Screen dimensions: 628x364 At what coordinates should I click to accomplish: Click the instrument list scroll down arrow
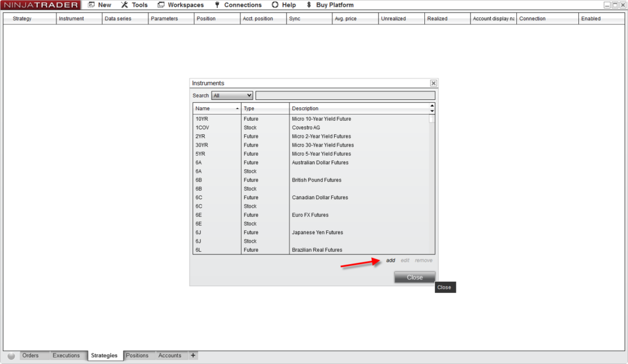(432, 111)
